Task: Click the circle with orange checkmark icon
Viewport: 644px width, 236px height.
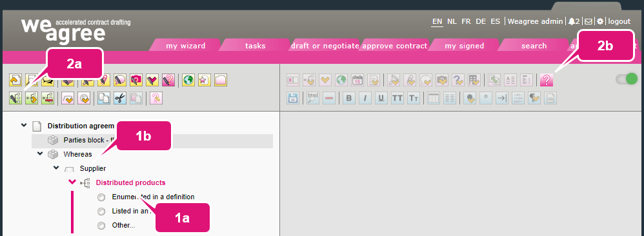Action: tap(84, 98)
